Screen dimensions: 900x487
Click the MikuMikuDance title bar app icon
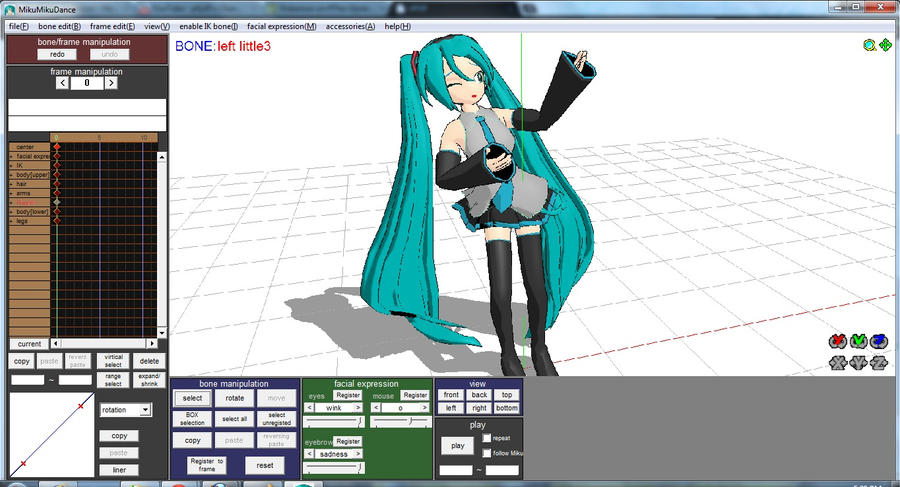(x=10, y=9)
